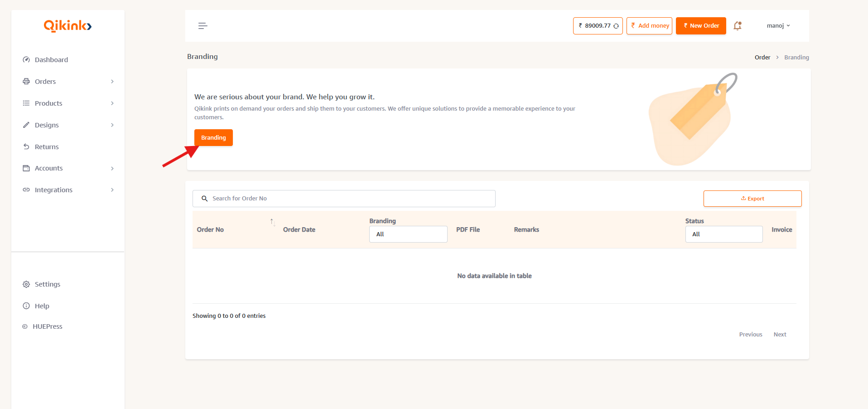The width and height of the screenshot is (868, 409).
Task: Click the Order No sort arrows
Action: point(272,222)
